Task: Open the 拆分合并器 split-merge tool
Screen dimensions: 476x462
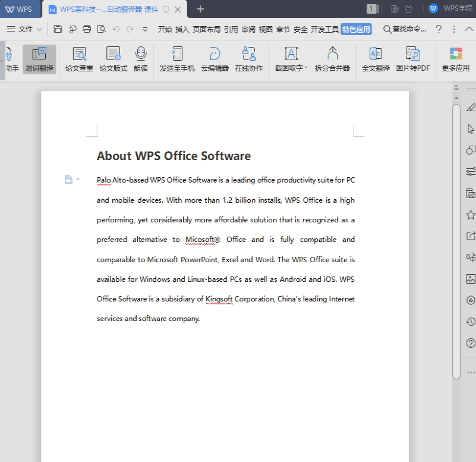Action: coord(332,59)
